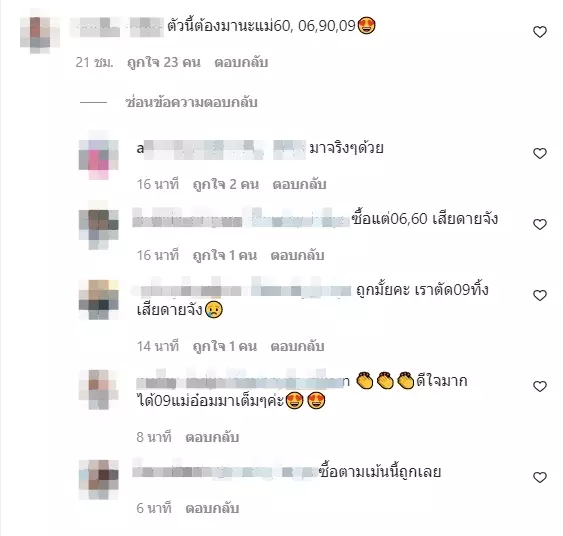Tap the heart on the ซื้อแต่06,60 reply
The image size is (563, 536).
(x=540, y=224)
